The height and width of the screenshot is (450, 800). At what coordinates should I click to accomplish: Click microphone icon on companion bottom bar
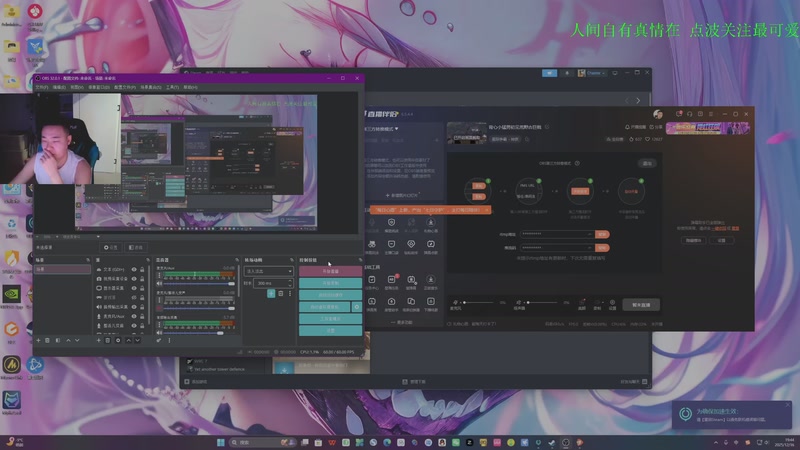455,302
